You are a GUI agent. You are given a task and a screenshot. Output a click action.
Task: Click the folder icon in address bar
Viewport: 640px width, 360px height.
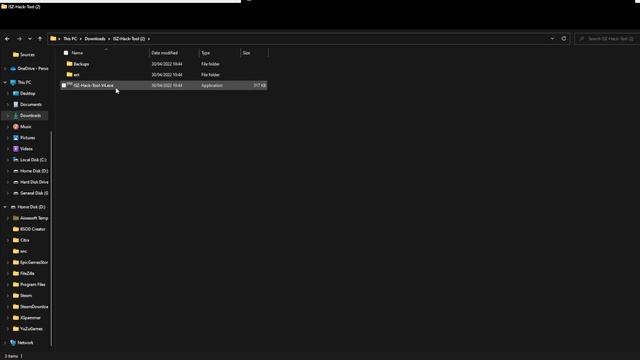click(x=53, y=39)
